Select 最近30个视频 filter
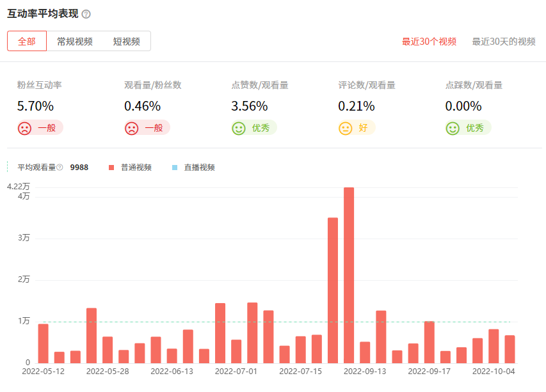 pos(429,42)
